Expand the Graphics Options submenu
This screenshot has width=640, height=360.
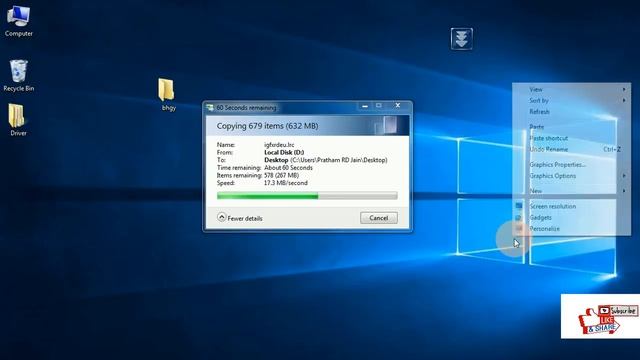pyautogui.click(x=571, y=176)
